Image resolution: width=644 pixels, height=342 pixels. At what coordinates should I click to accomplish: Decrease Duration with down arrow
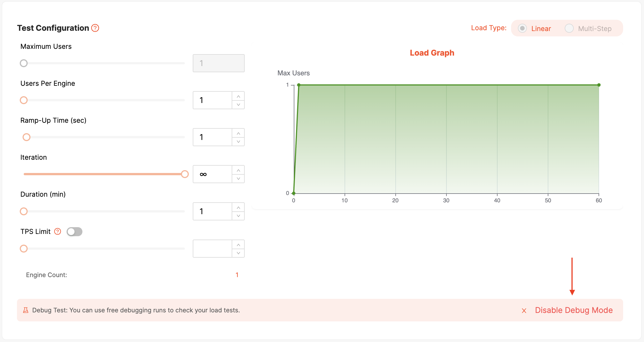(x=238, y=216)
